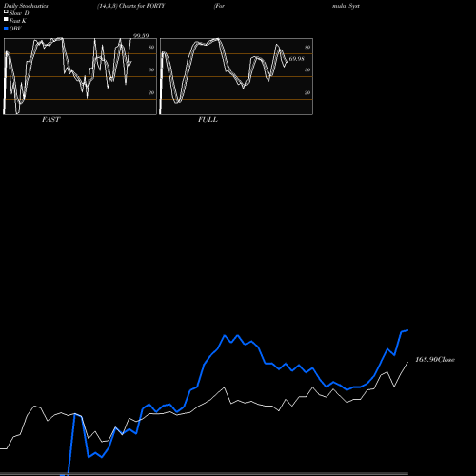Click the blue OBV line's latest peak
476x476 pixels.
[x=407, y=330]
